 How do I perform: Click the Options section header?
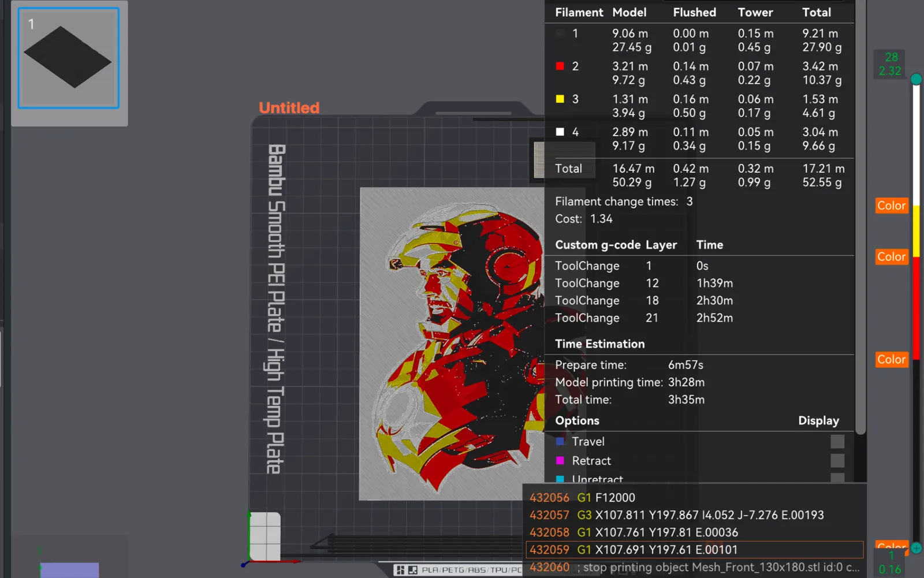click(577, 421)
